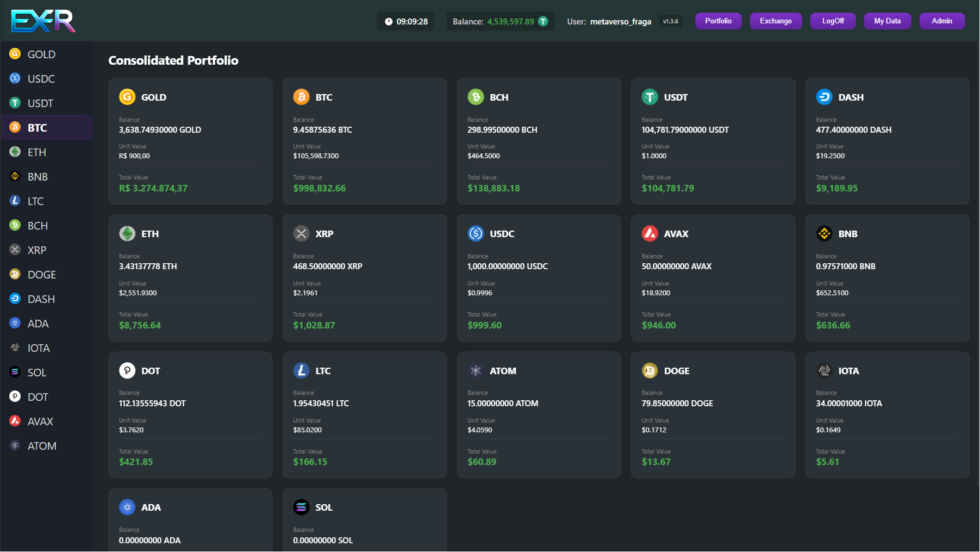Click the ATOM icon in sidebar

tap(15, 445)
